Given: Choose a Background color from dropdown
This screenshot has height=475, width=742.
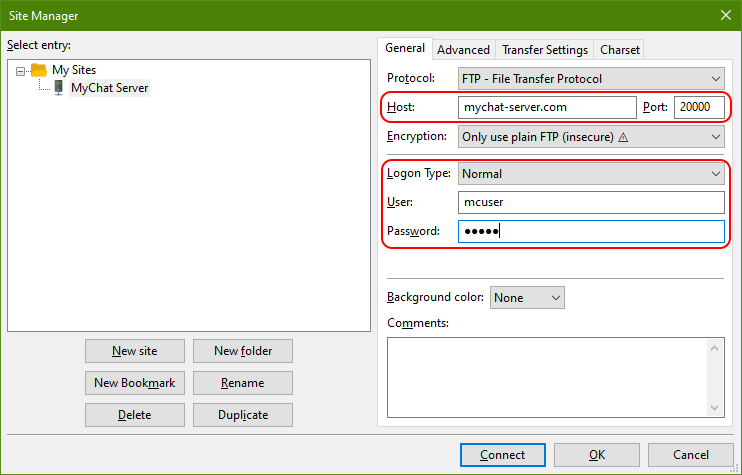Looking at the screenshot, I should (x=527, y=297).
